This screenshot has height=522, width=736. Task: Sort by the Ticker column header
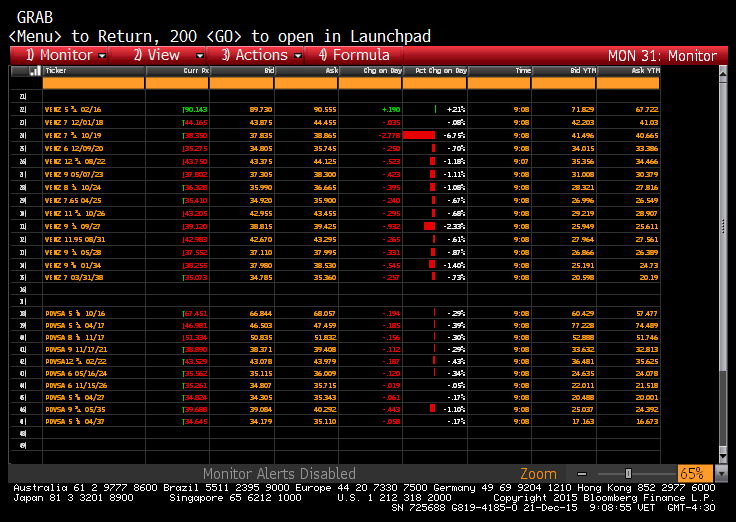tap(94, 71)
